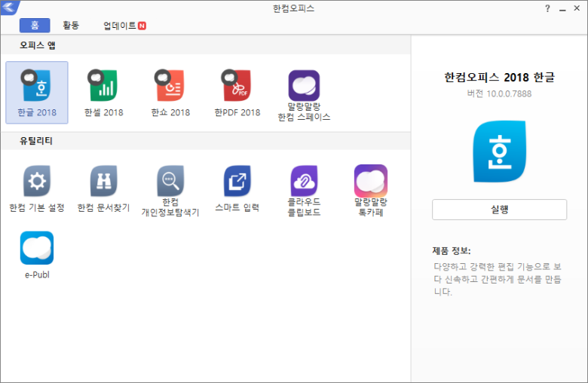This screenshot has width=588, height=383.
Task: Click the 제품 정보 label
Action: pos(452,250)
